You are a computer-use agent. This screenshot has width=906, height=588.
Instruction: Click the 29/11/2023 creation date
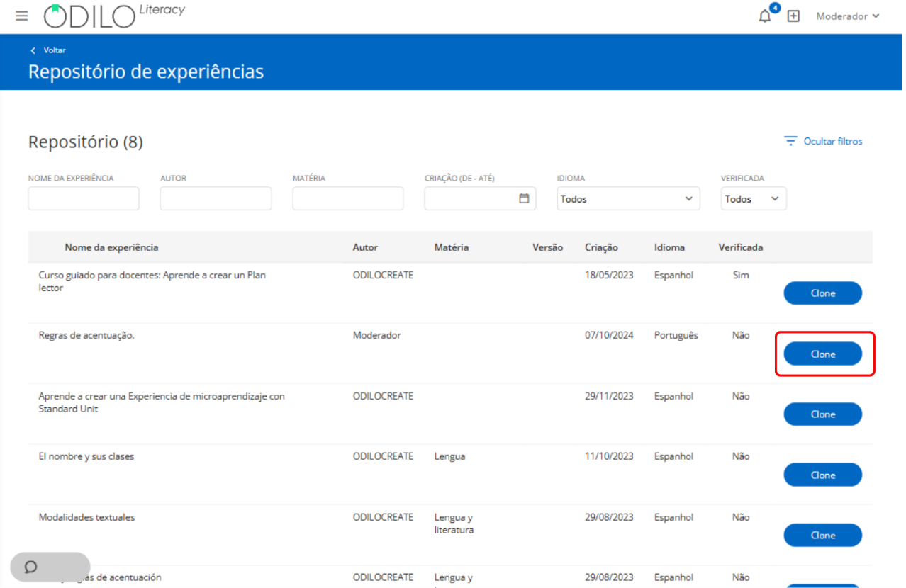[609, 396]
